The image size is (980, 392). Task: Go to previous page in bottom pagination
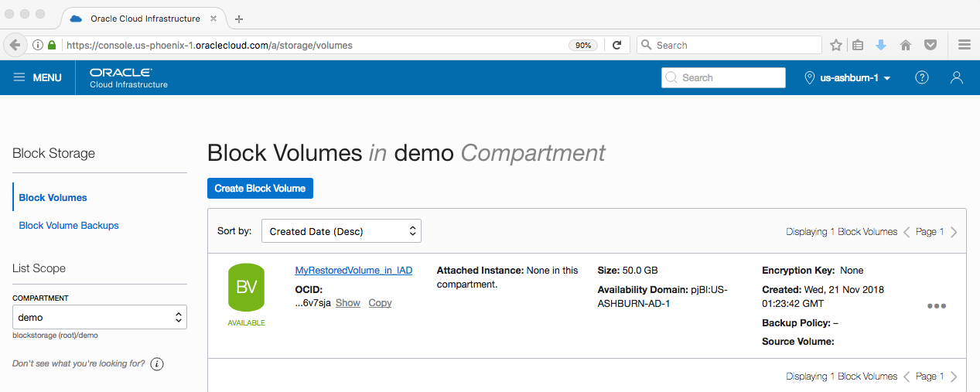(907, 377)
